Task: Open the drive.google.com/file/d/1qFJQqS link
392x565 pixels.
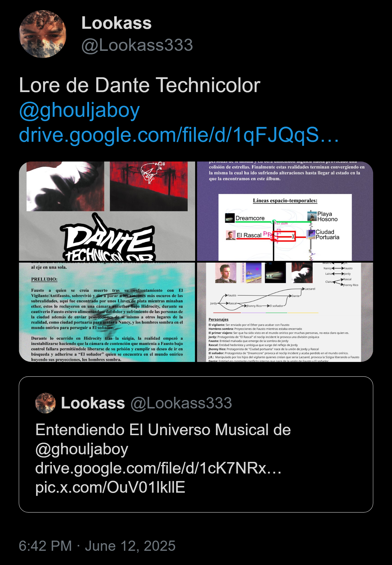Action: [x=179, y=135]
